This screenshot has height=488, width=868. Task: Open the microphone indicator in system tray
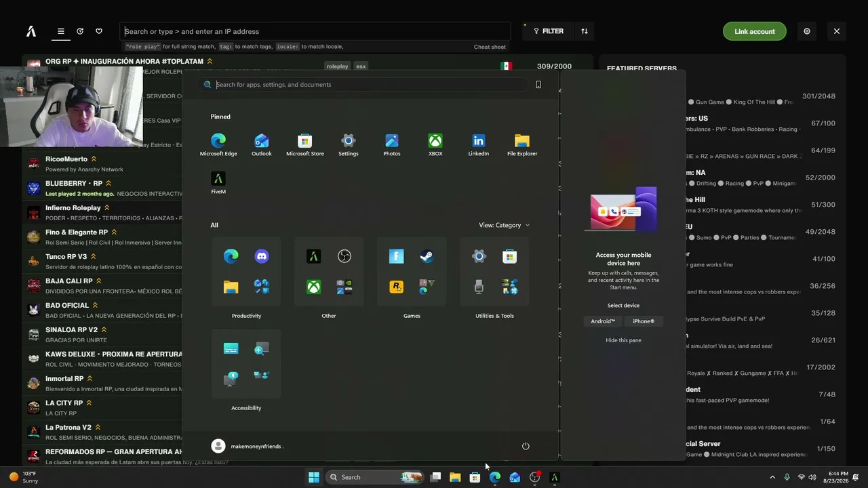point(787,477)
